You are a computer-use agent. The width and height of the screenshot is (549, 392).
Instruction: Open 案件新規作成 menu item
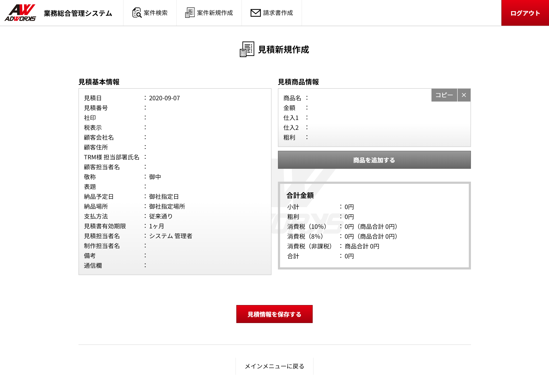pyautogui.click(x=209, y=13)
